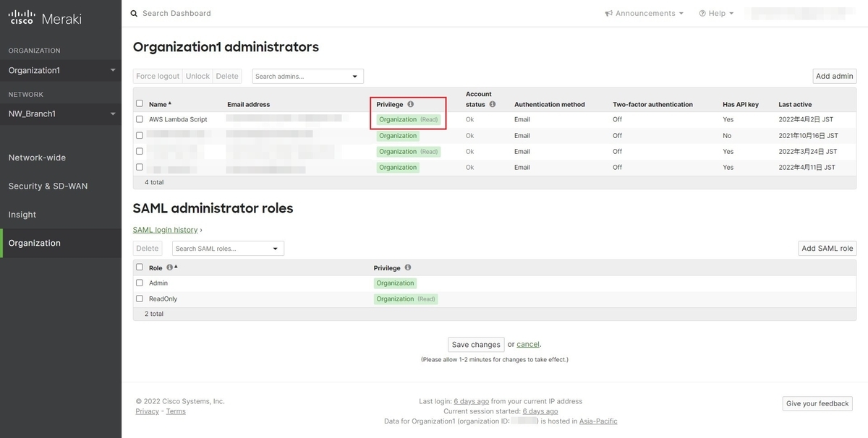
Task: Click info icon beside SAML Privilege header
Action: pos(407,267)
